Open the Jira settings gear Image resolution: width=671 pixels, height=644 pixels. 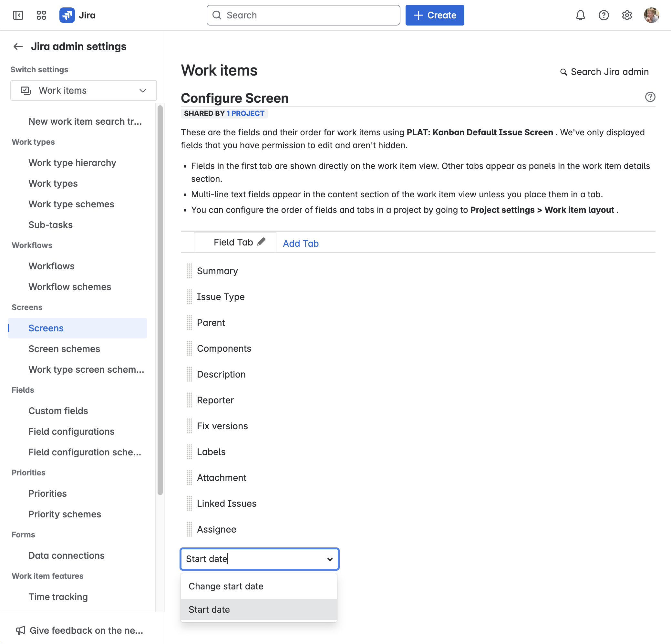point(627,15)
